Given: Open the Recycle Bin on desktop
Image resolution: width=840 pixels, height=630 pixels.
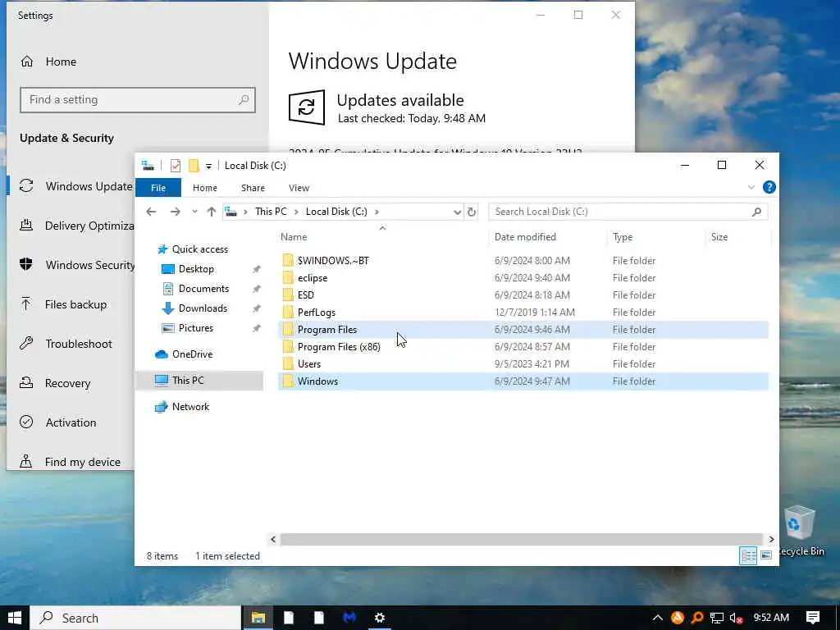Looking at the screenshot, I should (801, 531).
